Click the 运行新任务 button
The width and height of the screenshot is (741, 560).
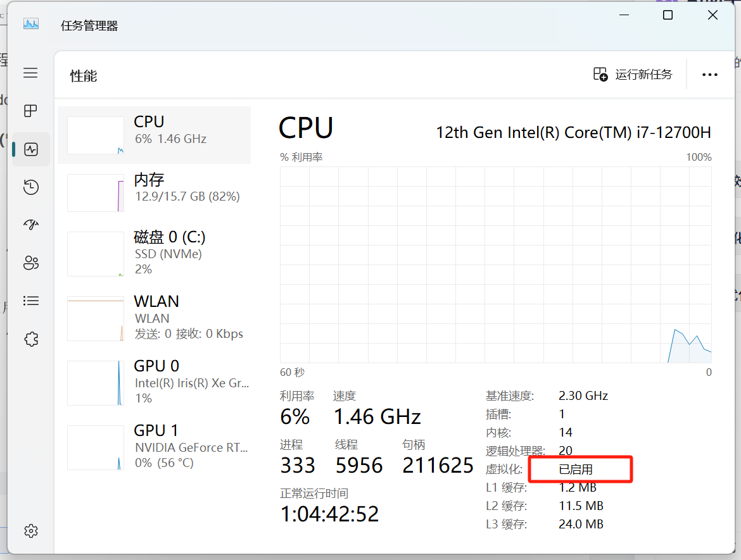(x=632, y=74)
